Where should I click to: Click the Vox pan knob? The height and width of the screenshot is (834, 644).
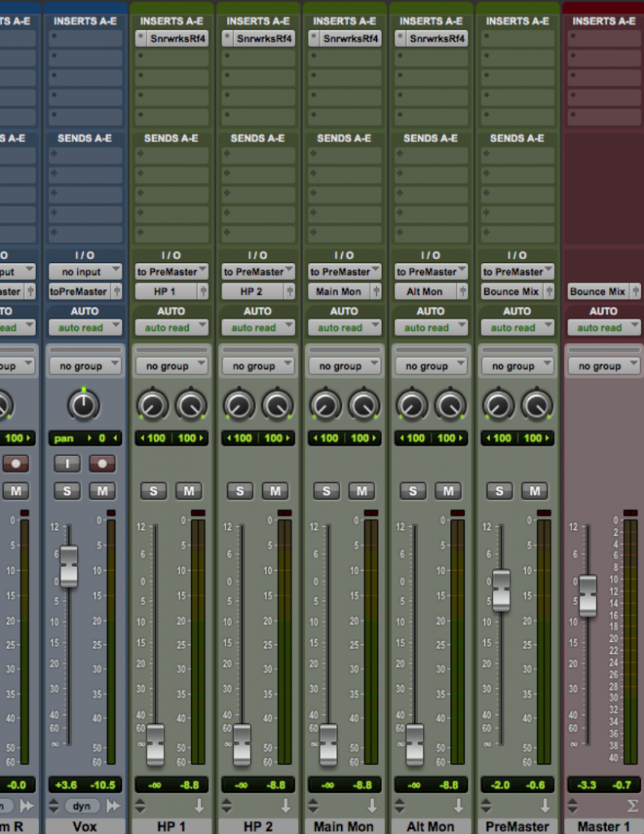pos(84,404)
